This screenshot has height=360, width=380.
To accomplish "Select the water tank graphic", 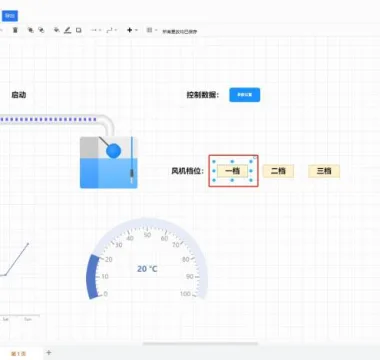I will point(109,162).
